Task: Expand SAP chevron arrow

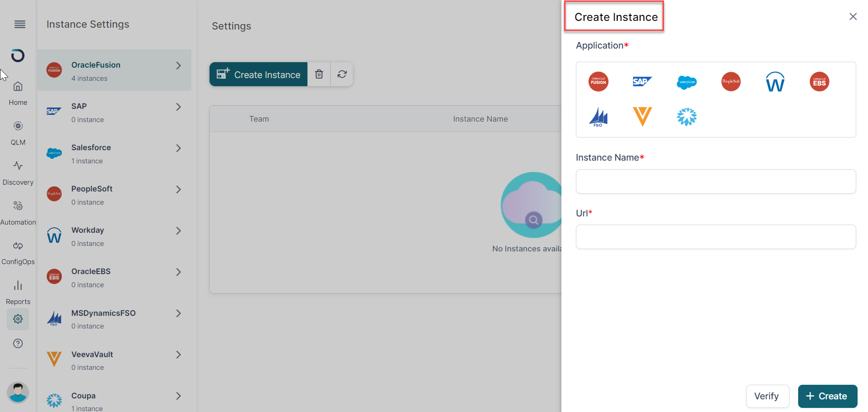Action: [178, 107]
